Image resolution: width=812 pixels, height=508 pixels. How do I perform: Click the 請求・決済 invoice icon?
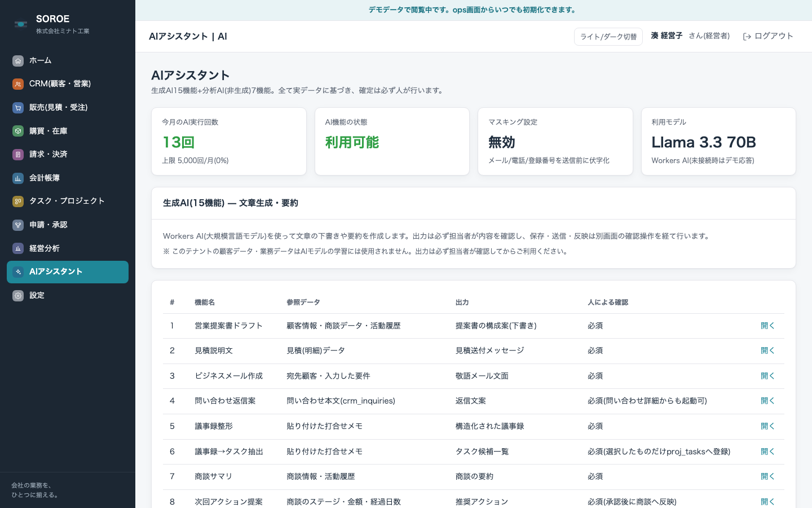click(x=18, y=155)
